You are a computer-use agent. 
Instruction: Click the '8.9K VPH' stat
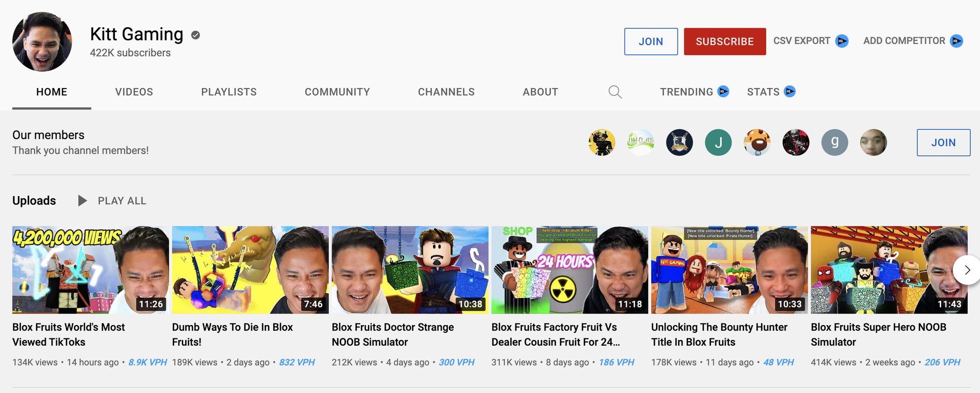coord(147,362)
